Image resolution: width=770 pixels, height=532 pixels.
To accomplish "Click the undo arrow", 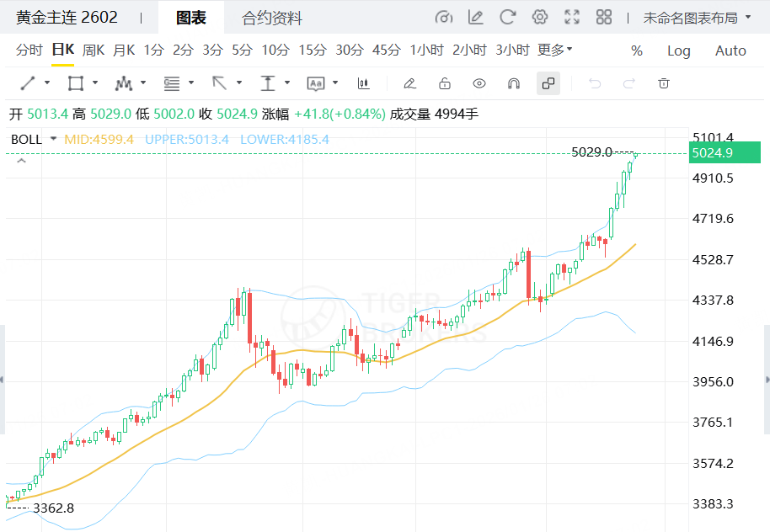I will [595, 83].
